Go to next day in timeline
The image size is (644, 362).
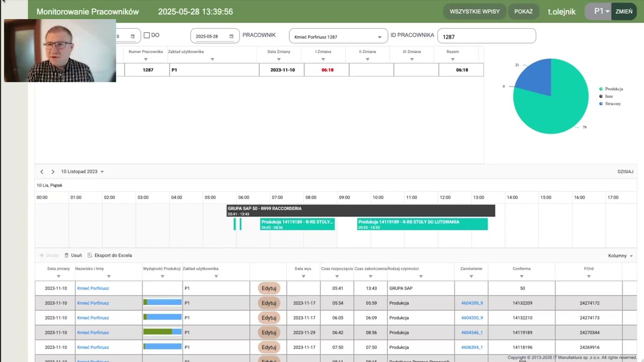[53, 171]
